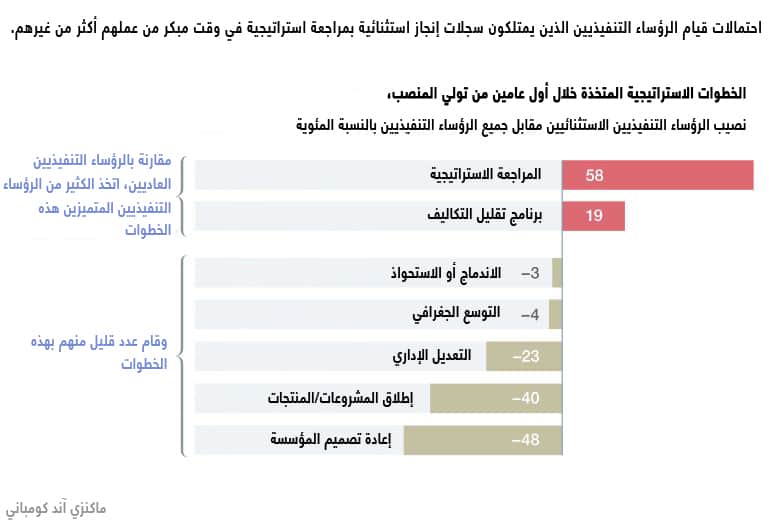Click the small bar labeled –4
Image resolution: width=769 pixels, height=522 pixels.
coord(557,315)
